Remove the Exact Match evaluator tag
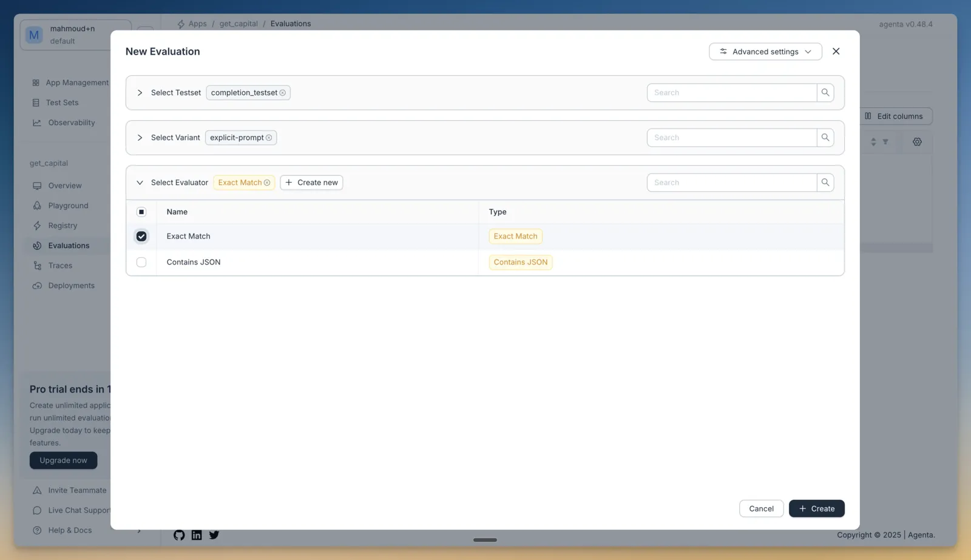 click(x=267, y=183)
